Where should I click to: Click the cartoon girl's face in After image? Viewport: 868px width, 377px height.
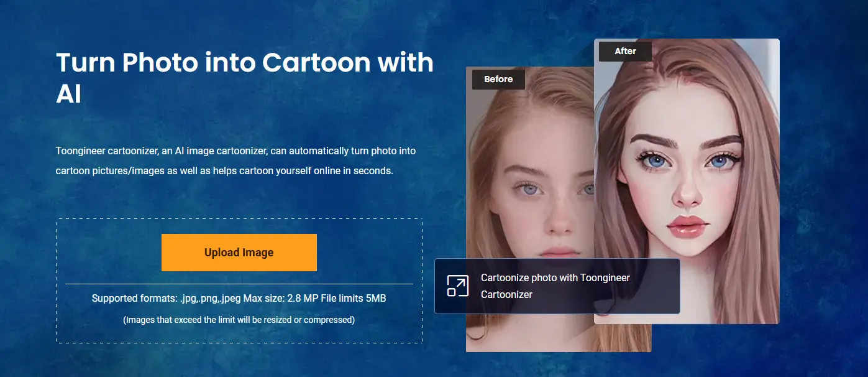683,187
